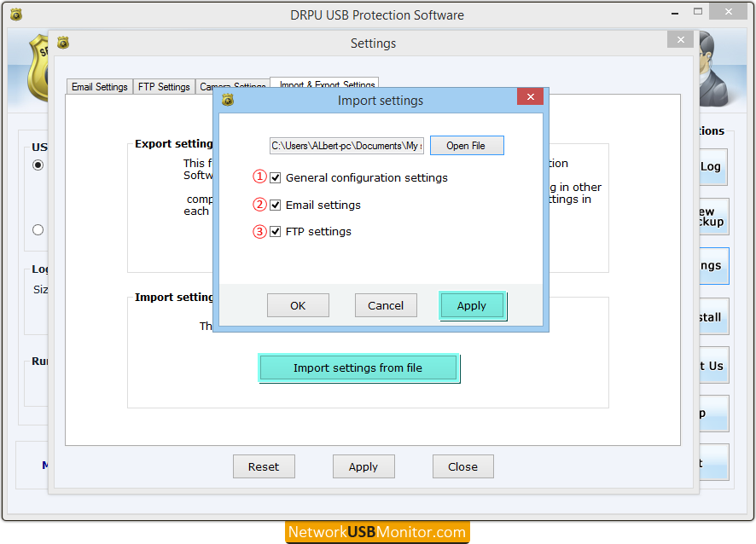Disable the FTP settings checkbox

pyautogui.click(x=276, y=232)
